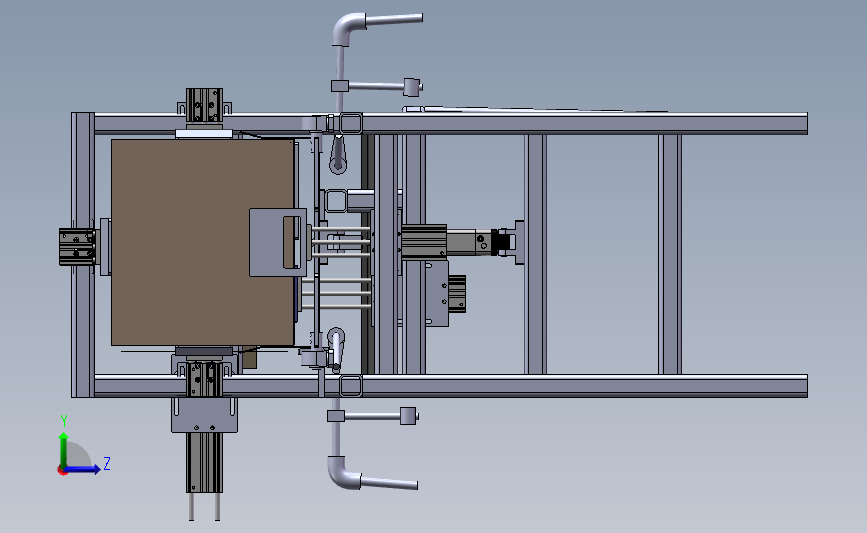
Task: Select the rightmost vertical cross beam
Action: (x=670, y=254)
